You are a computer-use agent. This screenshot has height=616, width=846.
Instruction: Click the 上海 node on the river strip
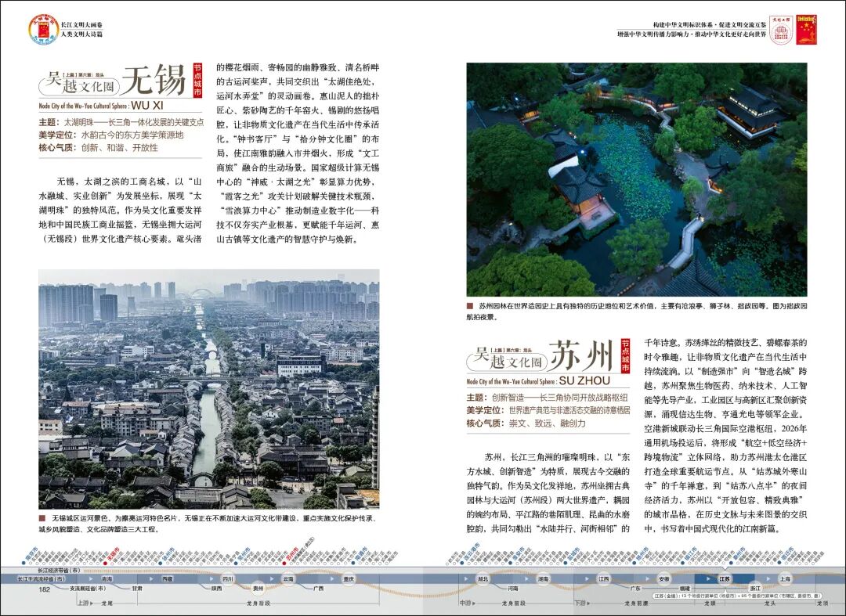(784, 579)
